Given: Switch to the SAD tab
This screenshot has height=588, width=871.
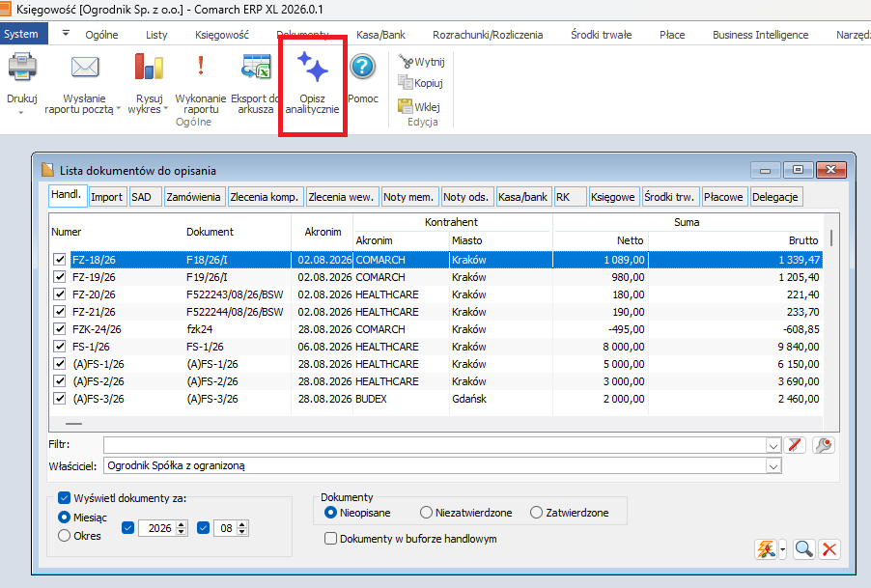Looking at the screenshot, I should 145,197.
